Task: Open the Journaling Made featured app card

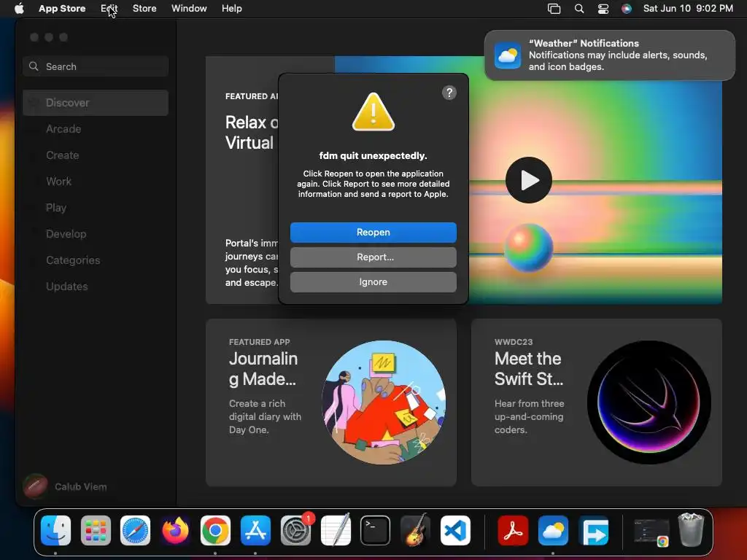Action: 331,402
